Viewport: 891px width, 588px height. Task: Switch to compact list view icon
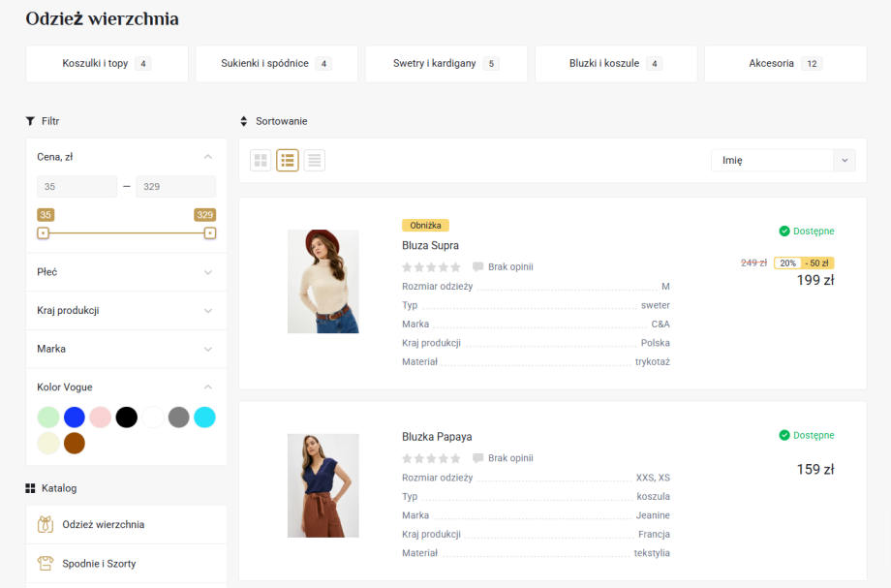(x=314, y=161)
